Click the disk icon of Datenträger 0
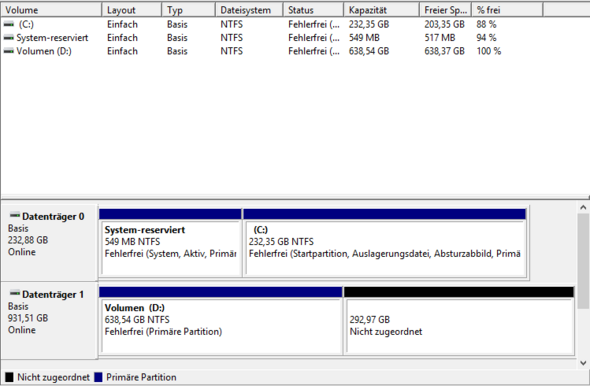 tap(15, 216)
